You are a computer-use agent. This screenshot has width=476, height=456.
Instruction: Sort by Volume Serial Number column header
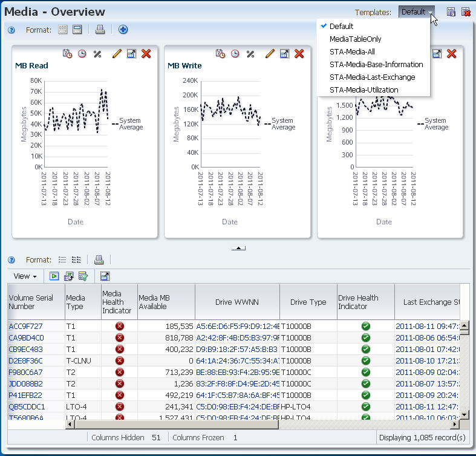(36, 302)
